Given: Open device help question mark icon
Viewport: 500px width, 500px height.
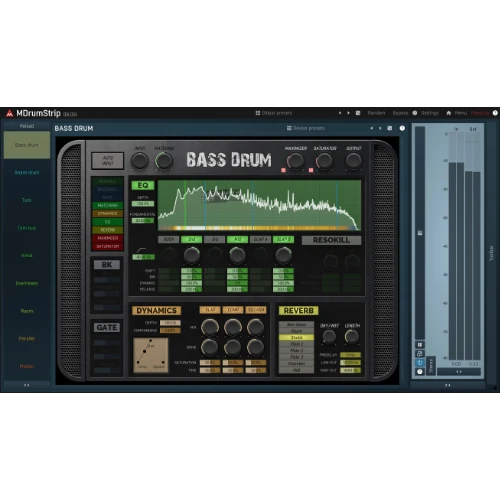Looking at the screenshot, I should pos(402,128).
